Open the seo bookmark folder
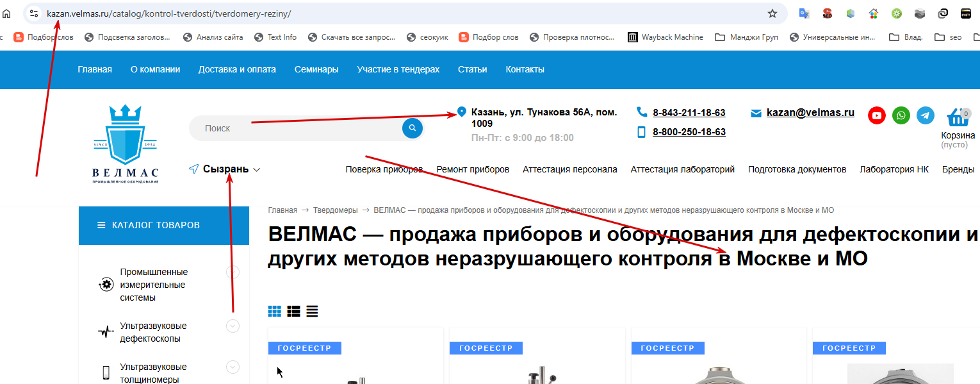 [948, 37]
